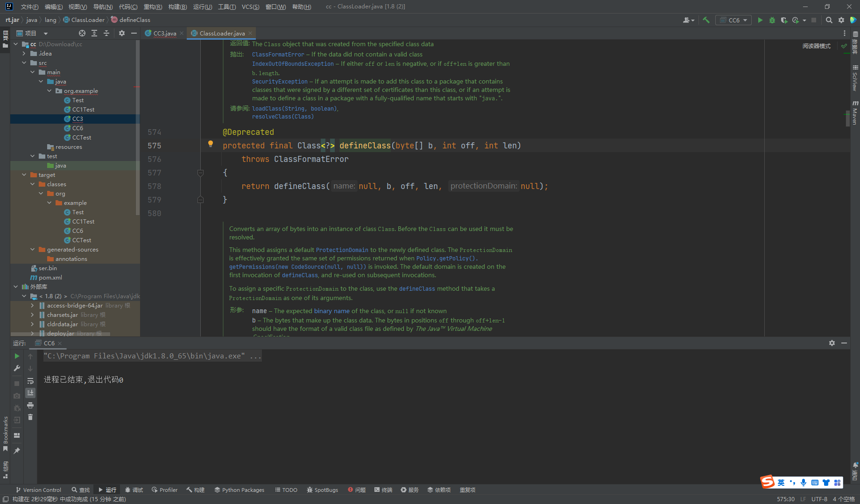Click the green checkmark inspection indicator
This screenshot has width=860, height=504.
point(844,46)
